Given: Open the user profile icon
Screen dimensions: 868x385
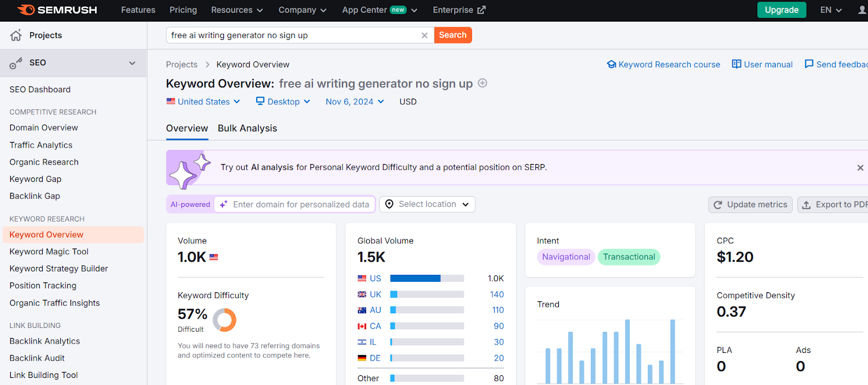Looking at the screenshot, I should [862, 10].
